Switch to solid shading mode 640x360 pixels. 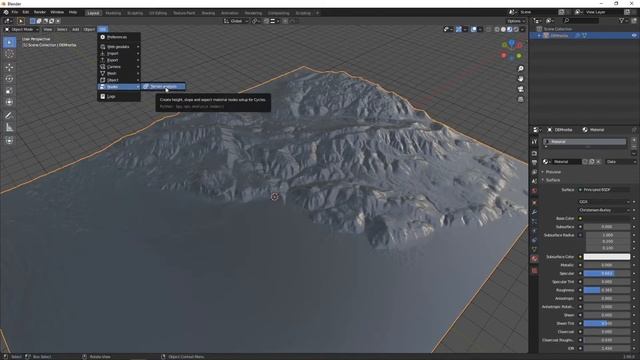click(503, 29)
